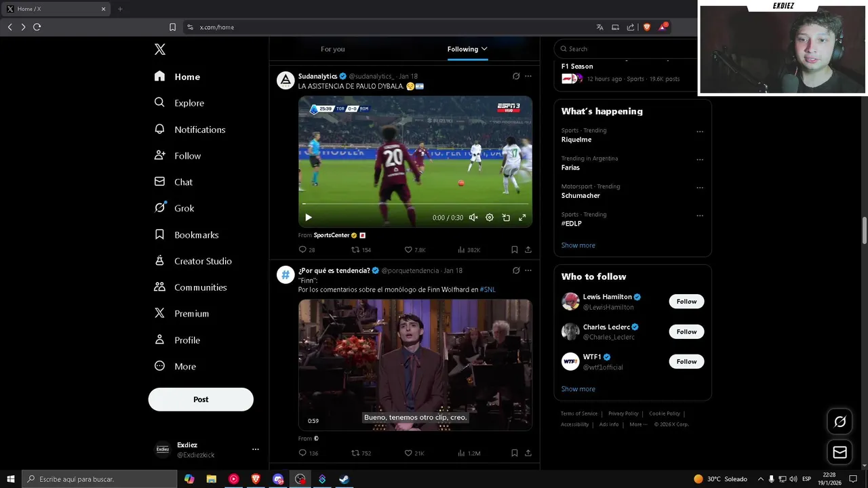
Task: Switch to For you tab
Action: (x=333, y=49)
